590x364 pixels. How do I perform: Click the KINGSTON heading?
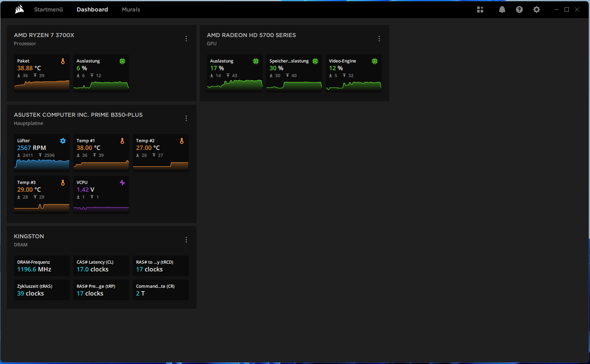29,236
